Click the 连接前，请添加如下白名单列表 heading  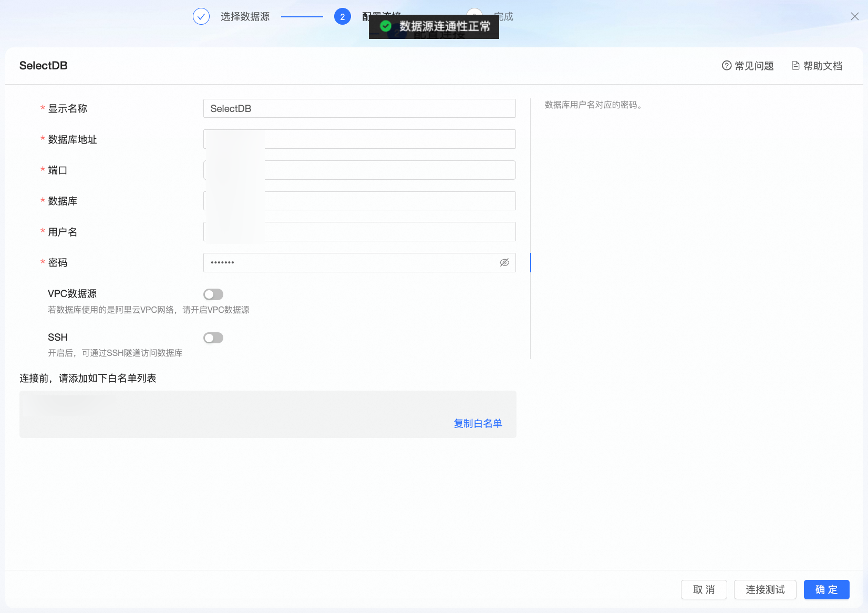[88, 379]
